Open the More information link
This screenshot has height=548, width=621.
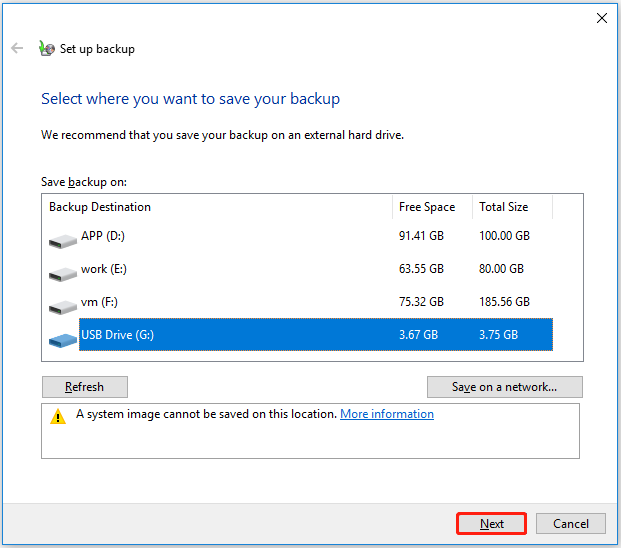[387, 414]
